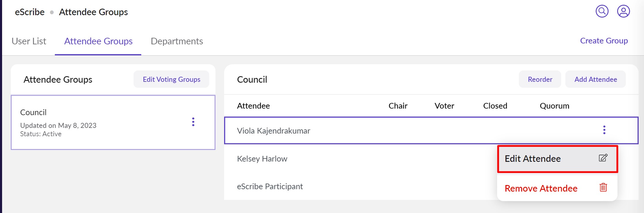
Task: Open the kebab menu on the Council card
Action: coord(193,122)
